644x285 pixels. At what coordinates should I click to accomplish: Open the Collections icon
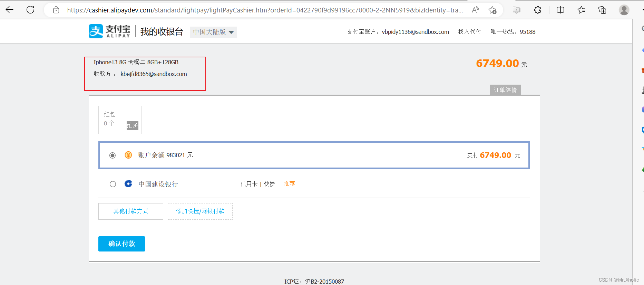pos(602,10)
